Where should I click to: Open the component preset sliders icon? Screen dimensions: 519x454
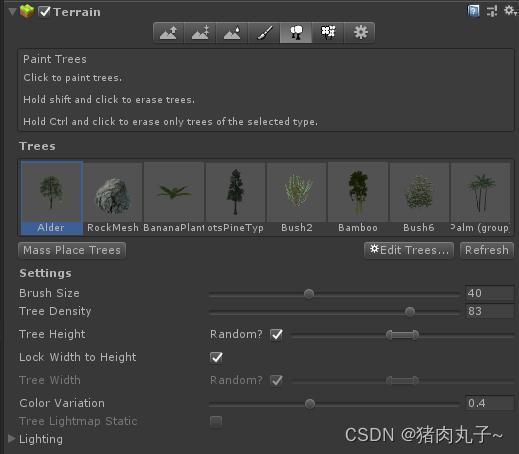coord(492,11)
